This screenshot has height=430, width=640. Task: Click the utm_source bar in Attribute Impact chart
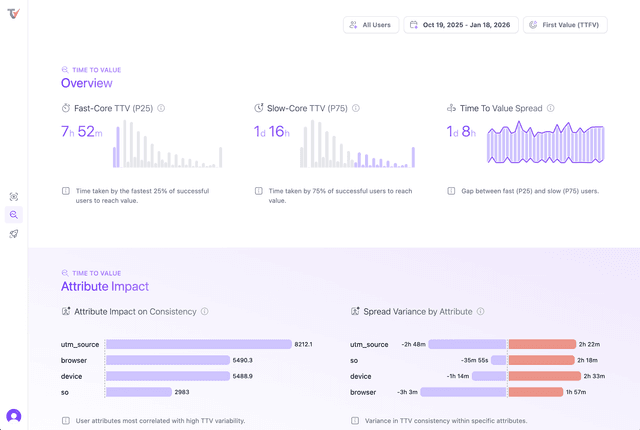198,344
